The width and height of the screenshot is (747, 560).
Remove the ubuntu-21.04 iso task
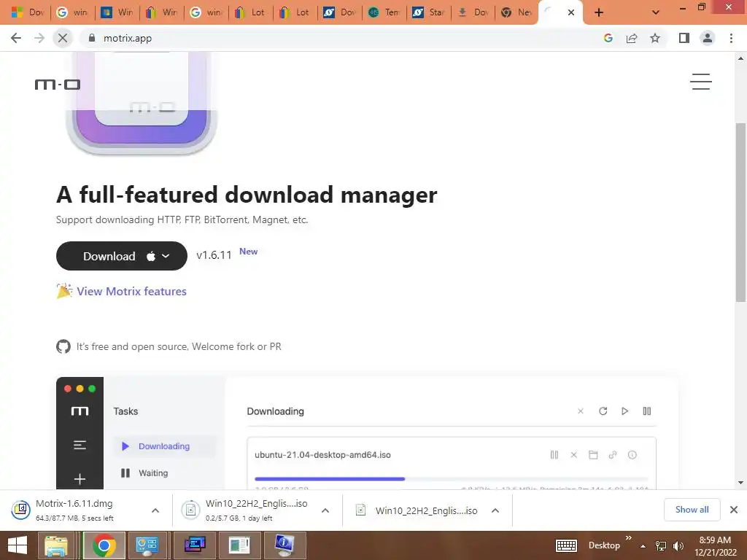[x=573, y=455]
